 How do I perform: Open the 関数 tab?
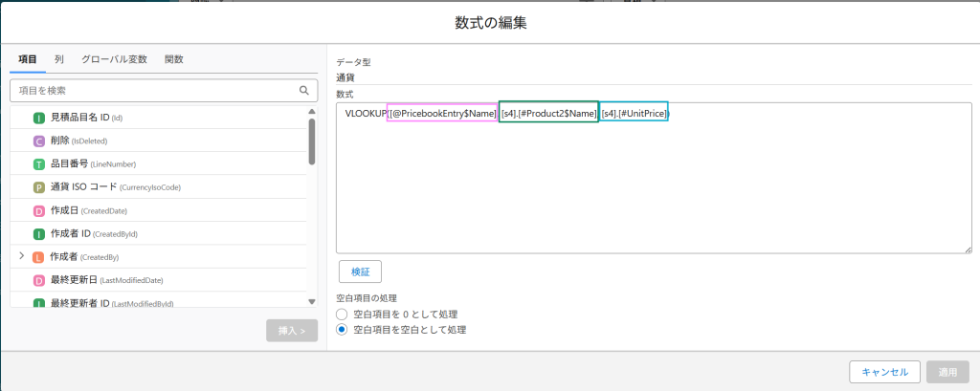tap(174, 59)
